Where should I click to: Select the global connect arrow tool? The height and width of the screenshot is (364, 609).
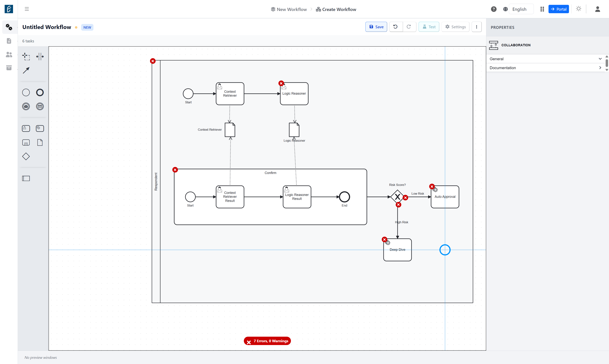(26, 70)
